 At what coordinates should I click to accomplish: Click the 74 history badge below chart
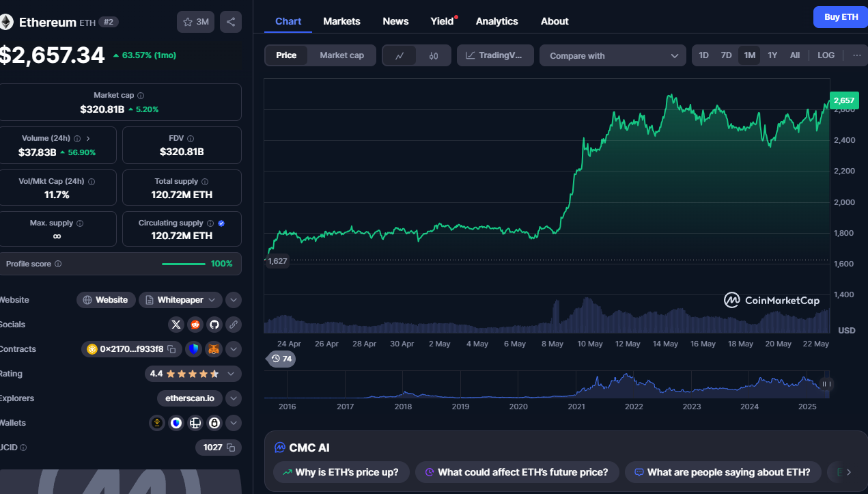point(281,359)
